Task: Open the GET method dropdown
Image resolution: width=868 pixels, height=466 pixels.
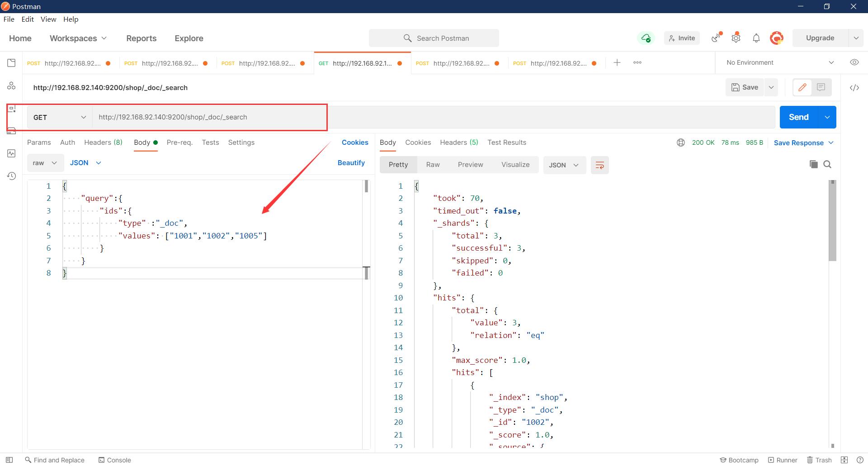Action: 60,117
